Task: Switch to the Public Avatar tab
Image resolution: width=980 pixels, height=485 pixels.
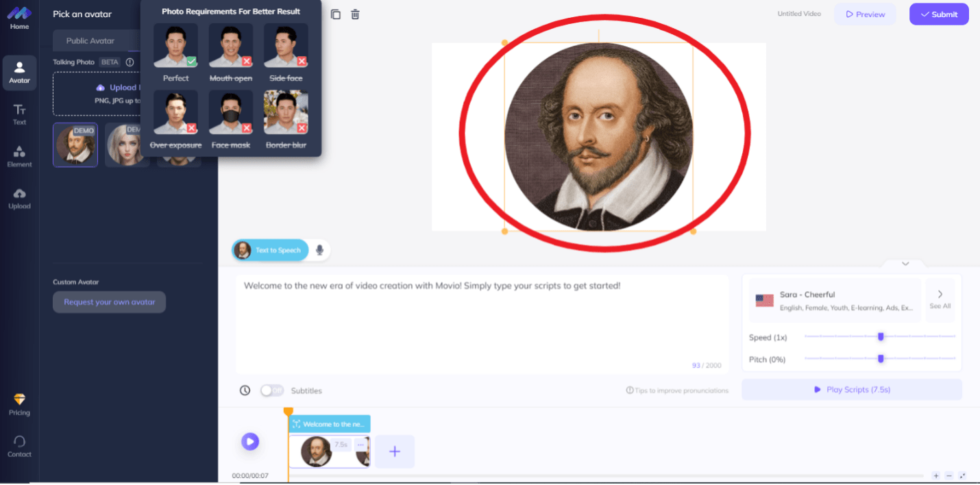Action: [x=90, y=40]
